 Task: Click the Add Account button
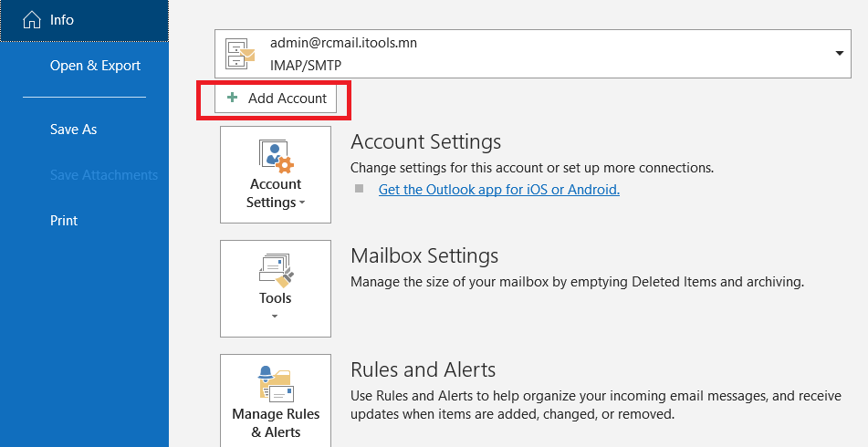276,99
